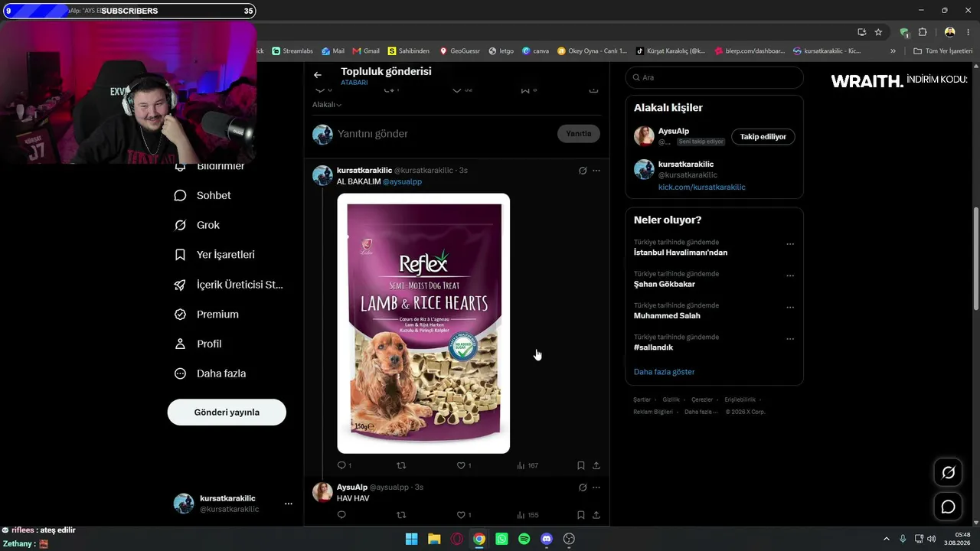Open File Explorer from the taskbar
Viewport: 980px width, 551px height.
coord(434,539)
